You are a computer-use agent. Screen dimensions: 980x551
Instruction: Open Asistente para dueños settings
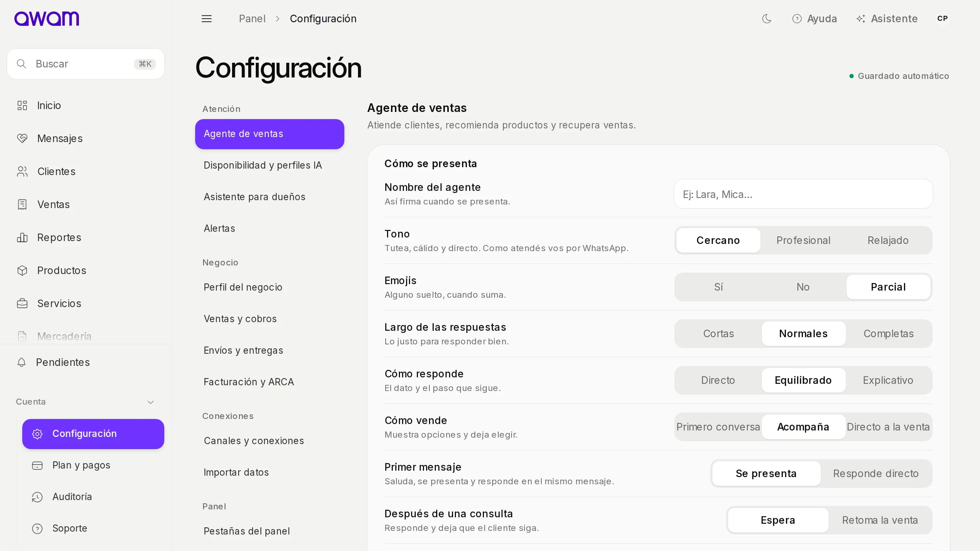point(269,197)
